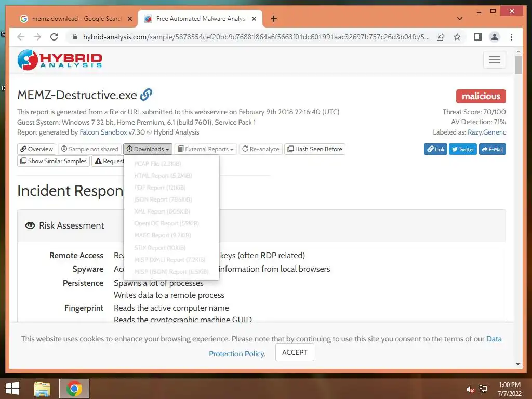Click 'AV Detection: 71%' text
The height and width of the screenshot is (399, 532).
[x=478, y=122]
